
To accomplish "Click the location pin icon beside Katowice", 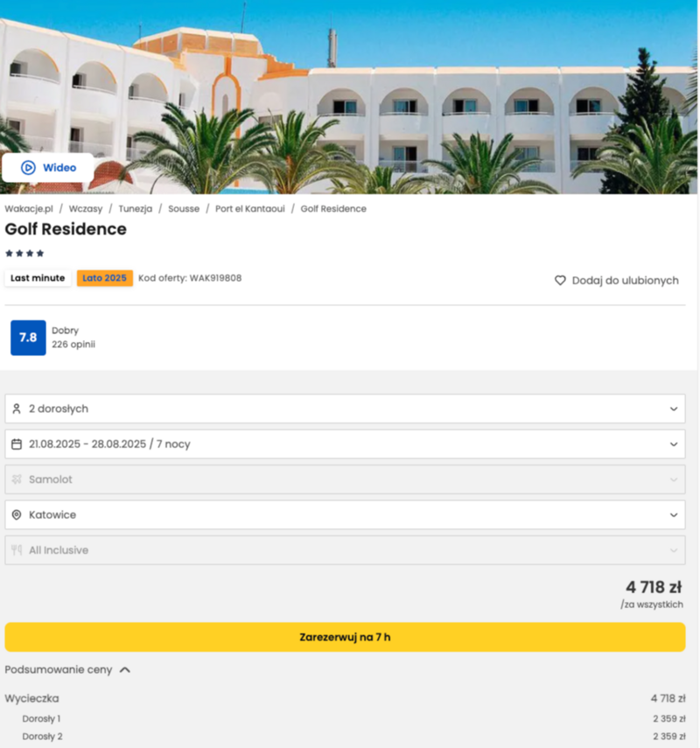I will [17, 514].
